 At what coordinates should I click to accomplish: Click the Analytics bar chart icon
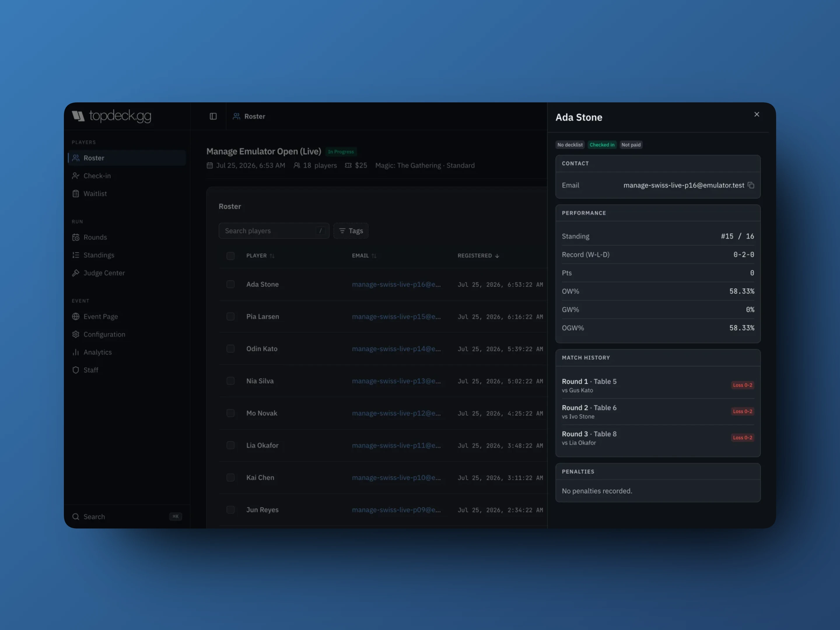coord(76,352)
